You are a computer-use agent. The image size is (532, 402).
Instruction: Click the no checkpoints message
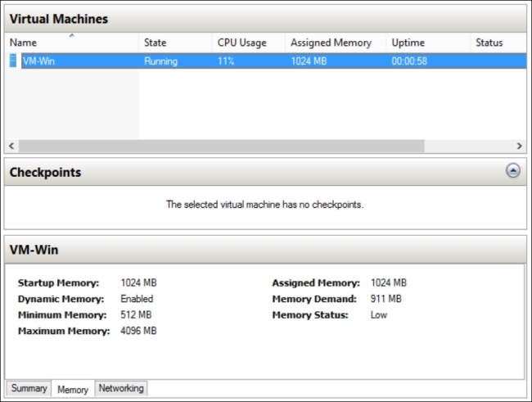264,205
